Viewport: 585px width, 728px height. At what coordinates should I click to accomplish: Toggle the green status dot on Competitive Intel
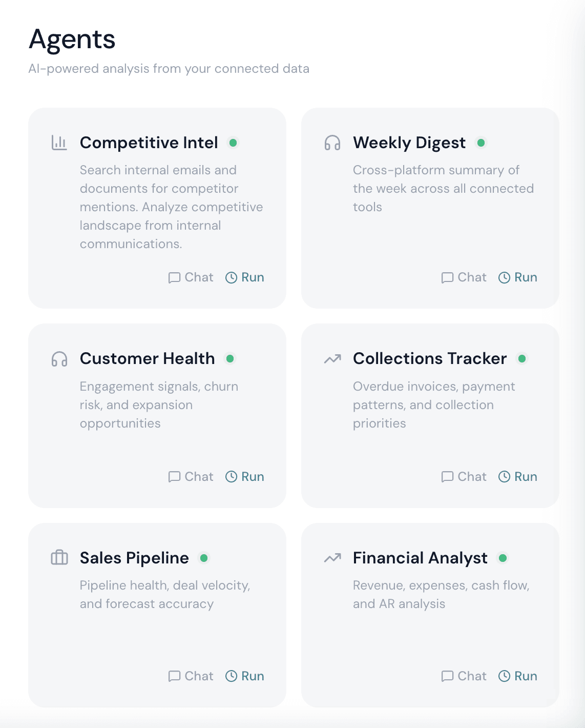234,143
